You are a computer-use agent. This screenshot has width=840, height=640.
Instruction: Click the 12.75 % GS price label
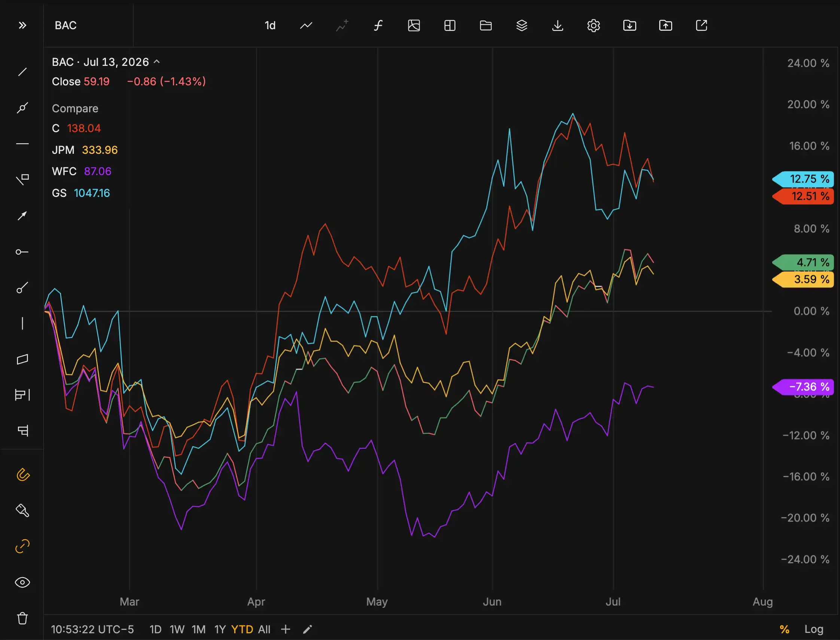[x=803, y=179]
